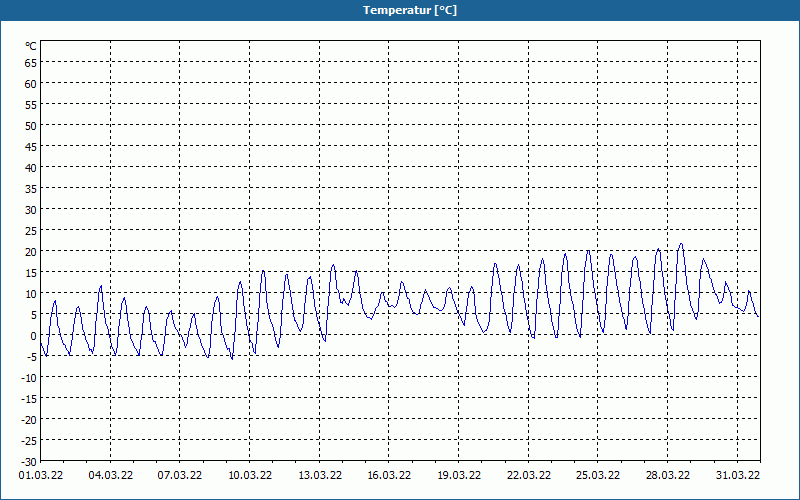Select the 60 axis label
This screenshot has height=500, width=800.
coord(31,84)
